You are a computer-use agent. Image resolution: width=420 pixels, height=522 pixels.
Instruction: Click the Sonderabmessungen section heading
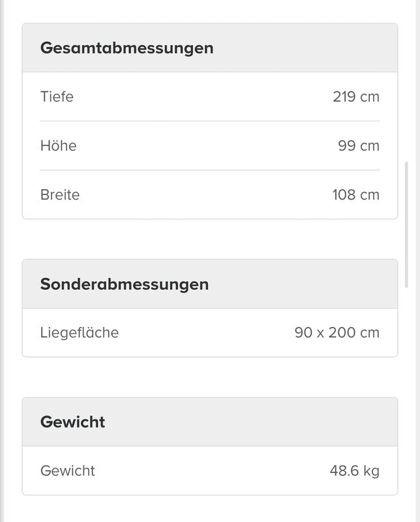125,284
